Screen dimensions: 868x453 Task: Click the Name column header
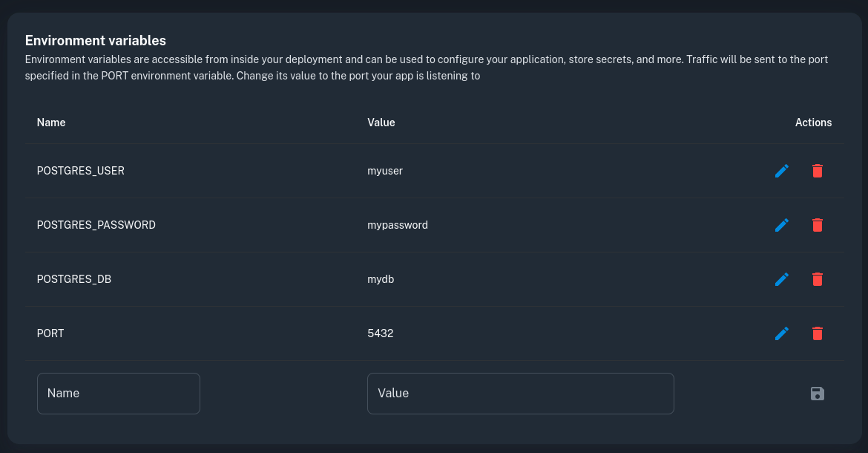(x=51, y=123)
